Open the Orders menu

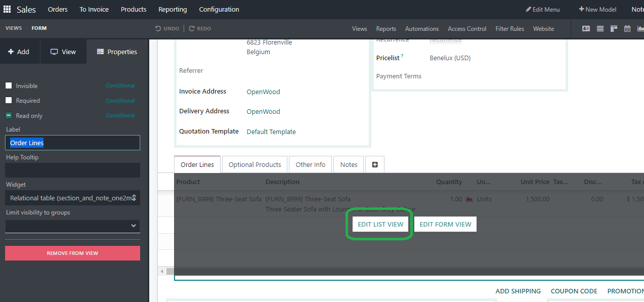point(58,10)
